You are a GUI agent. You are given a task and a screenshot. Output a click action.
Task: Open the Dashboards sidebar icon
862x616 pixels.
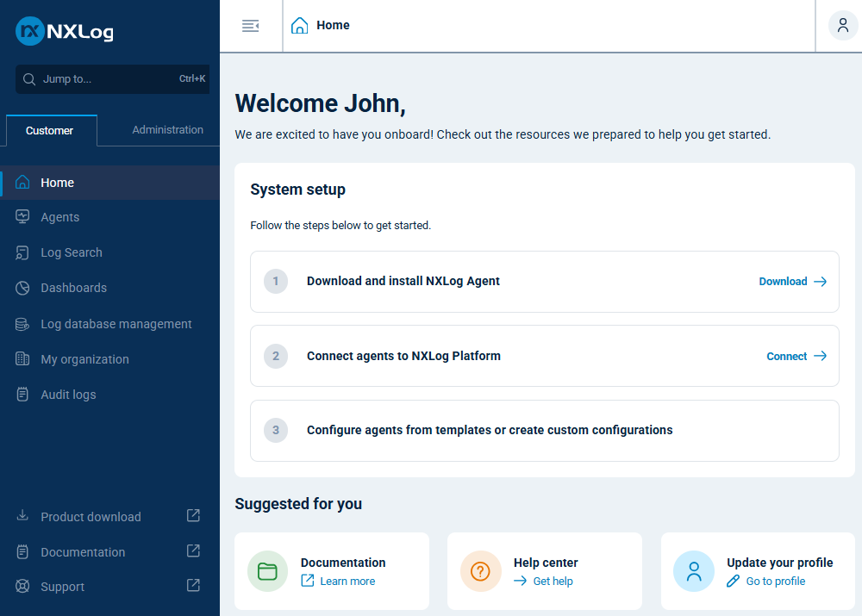tap(22, 288)
